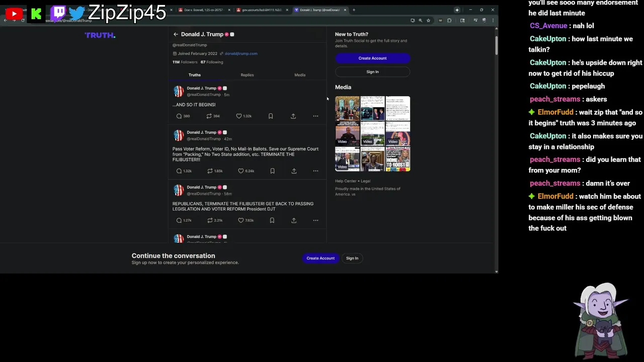
Task: Open the browser three-dot menu
Action: click(493, 20)
